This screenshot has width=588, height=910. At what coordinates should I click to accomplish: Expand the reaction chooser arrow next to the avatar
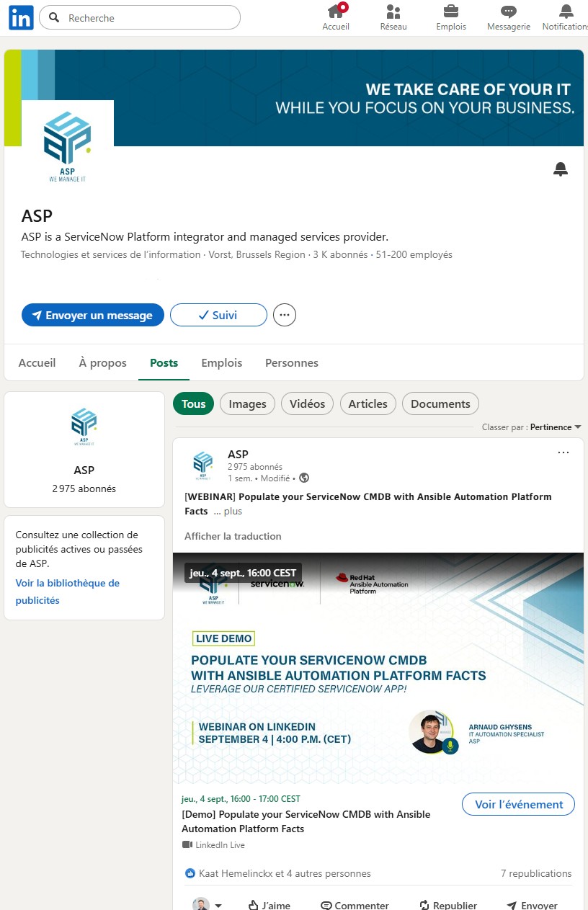click(218, 904)
